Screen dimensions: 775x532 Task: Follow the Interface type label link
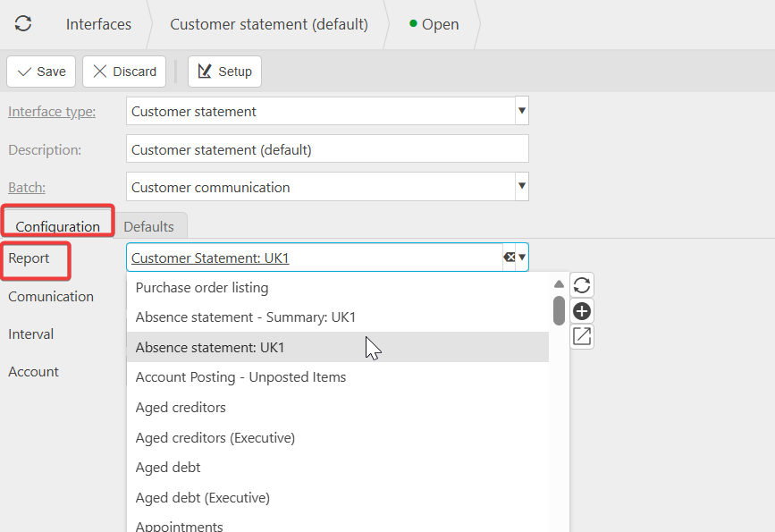tap(52, 112)
